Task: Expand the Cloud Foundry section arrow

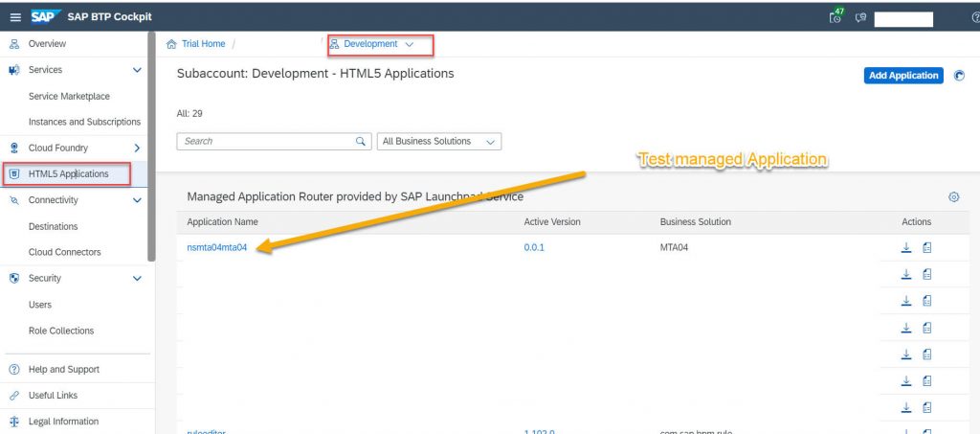Action: (138, 148)
